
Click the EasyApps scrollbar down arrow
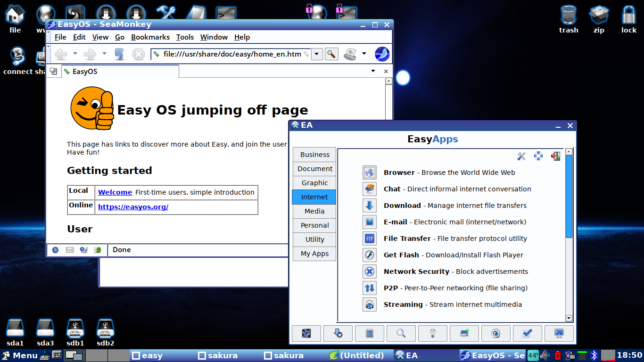(569, 319)
